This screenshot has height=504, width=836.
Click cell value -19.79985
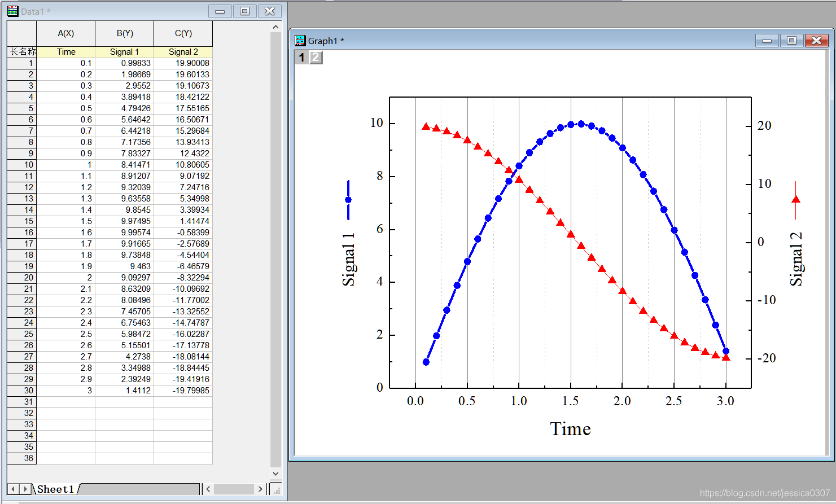tap(183, 391)
